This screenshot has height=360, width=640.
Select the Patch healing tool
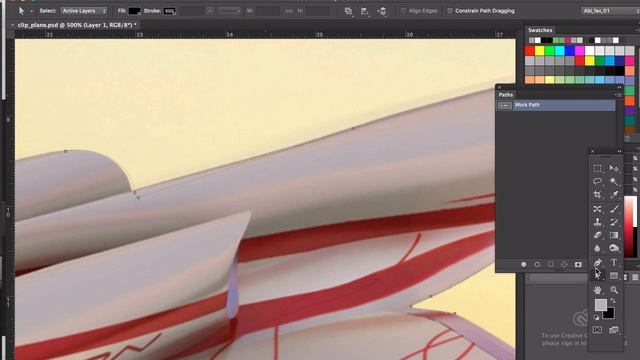pos(597,209)
